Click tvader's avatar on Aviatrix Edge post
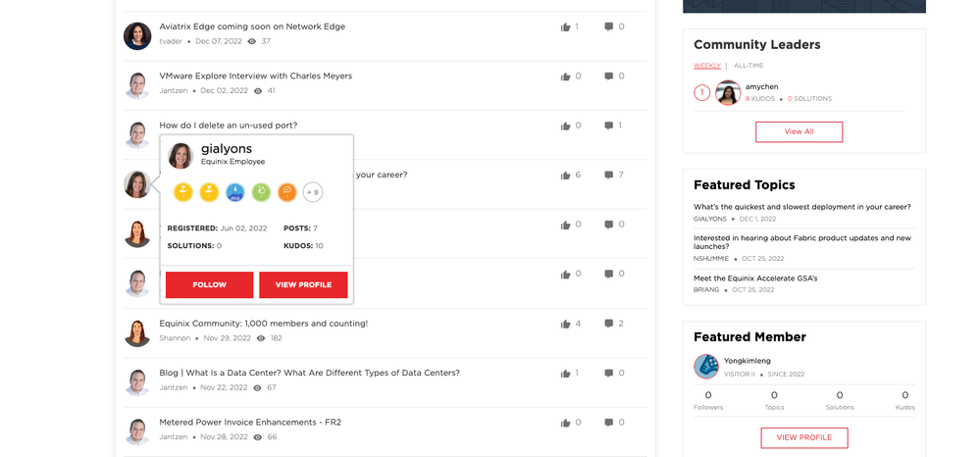 click(x=137, y=36)
